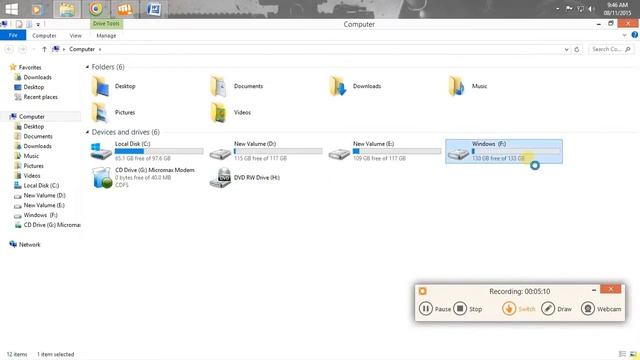Select New Volume (D:) drive icon
Image resolution: width=640 pixels, height=360 pixels.
tap(220, 153)
